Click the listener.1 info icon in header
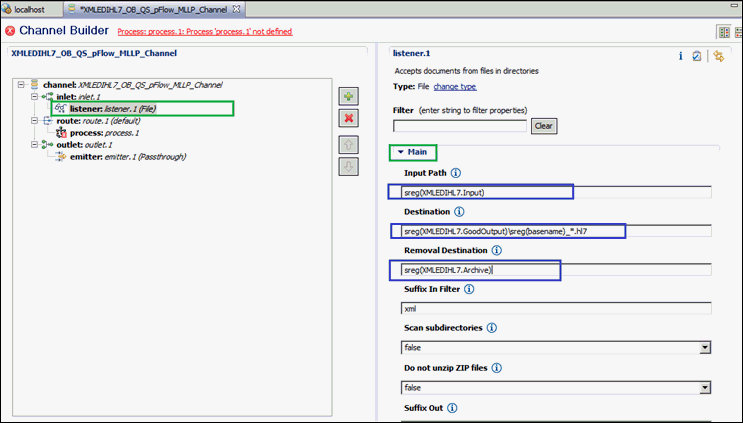The width and height of the screenshot is (743, 423). click(x=680, y=56)
